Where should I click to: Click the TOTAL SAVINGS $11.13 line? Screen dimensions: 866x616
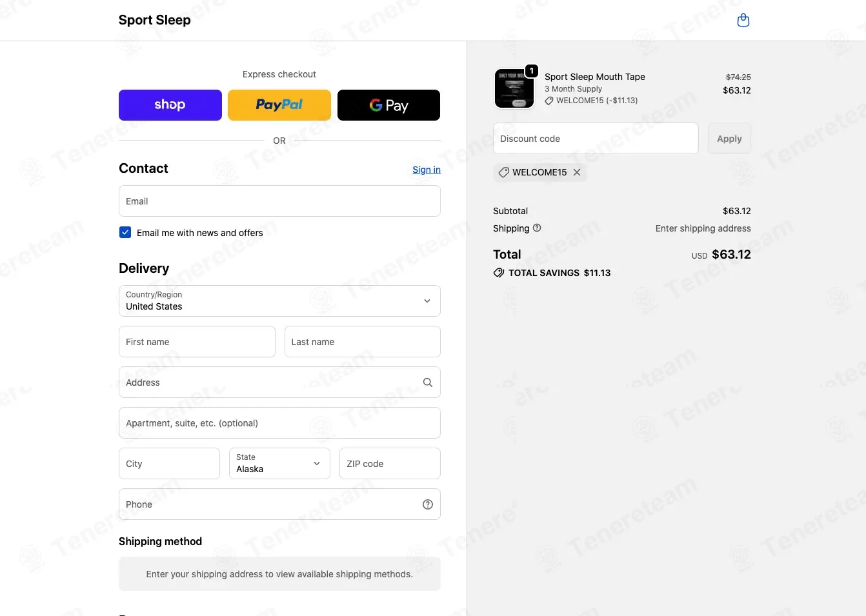552,273
